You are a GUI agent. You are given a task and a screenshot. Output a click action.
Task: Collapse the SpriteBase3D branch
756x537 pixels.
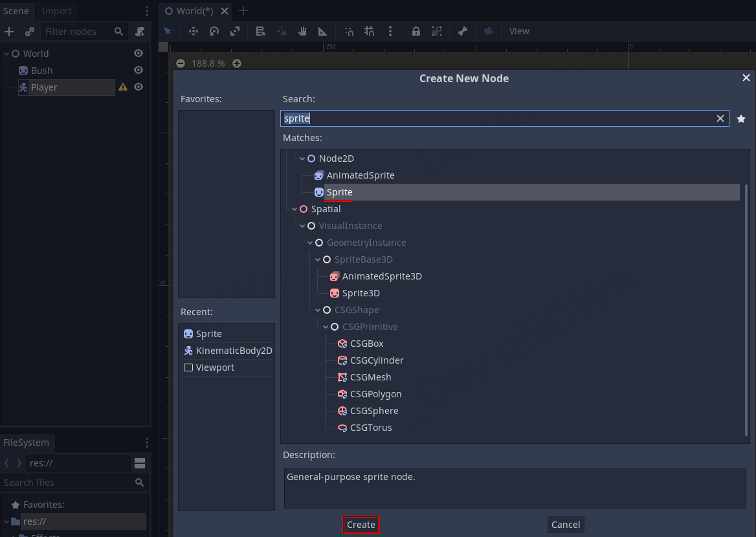point(318,260)
